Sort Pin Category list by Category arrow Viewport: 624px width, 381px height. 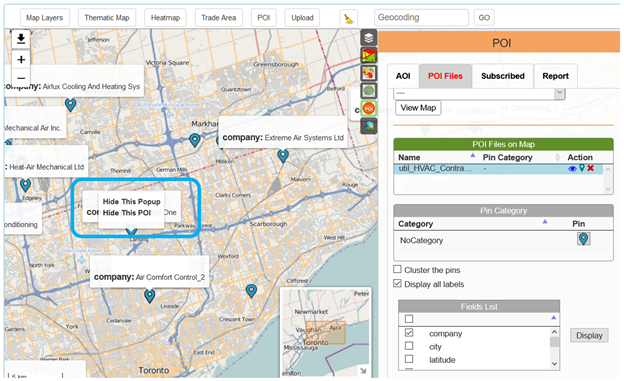545,222
